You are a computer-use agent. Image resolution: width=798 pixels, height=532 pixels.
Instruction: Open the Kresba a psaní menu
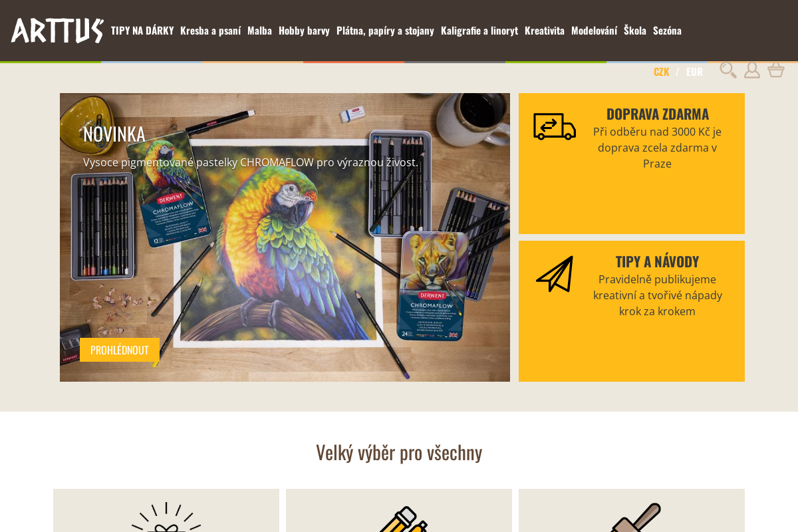pyautogui.click(x=210, y=30)
